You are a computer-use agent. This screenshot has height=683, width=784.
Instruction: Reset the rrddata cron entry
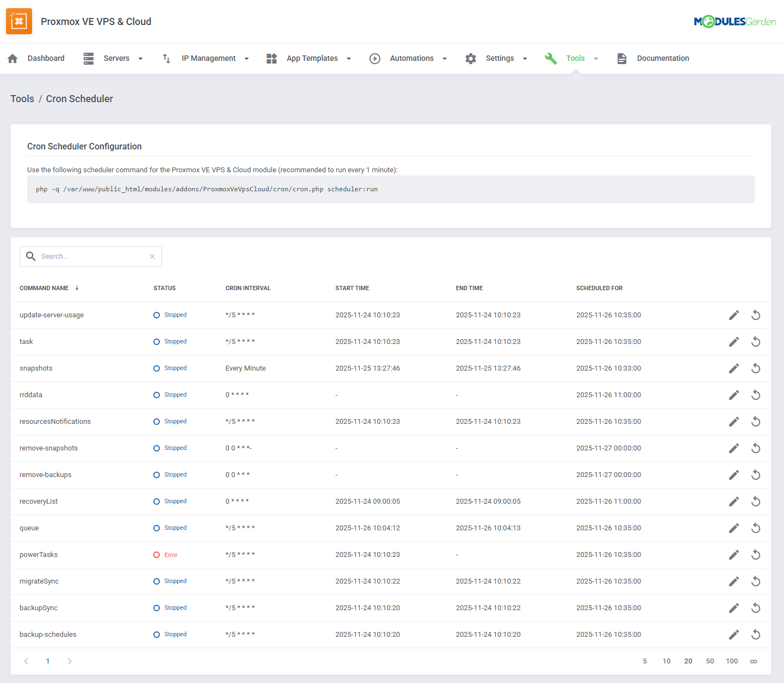click(756, 395)
